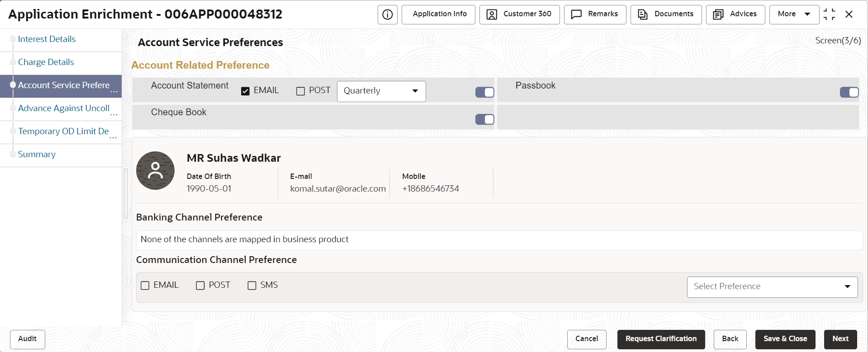Open Customer 360 view

pyautogui.click(x=519, y=14)
